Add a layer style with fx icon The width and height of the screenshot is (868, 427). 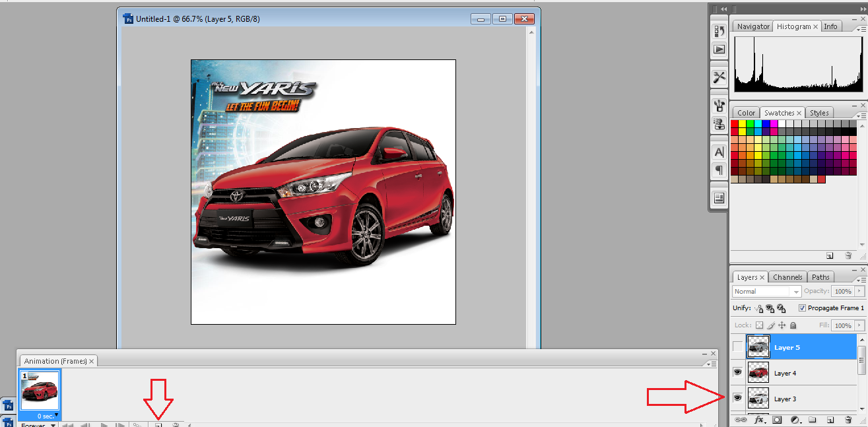click(760, 420)
